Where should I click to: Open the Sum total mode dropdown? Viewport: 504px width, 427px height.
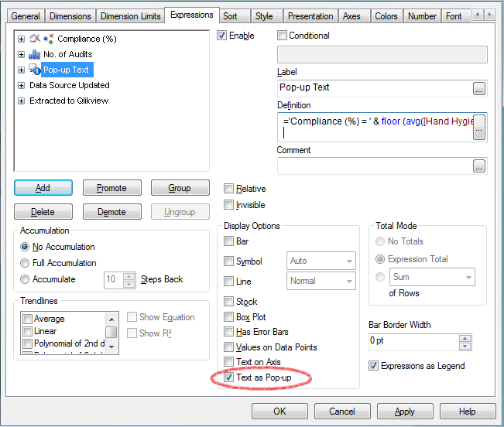432,277
